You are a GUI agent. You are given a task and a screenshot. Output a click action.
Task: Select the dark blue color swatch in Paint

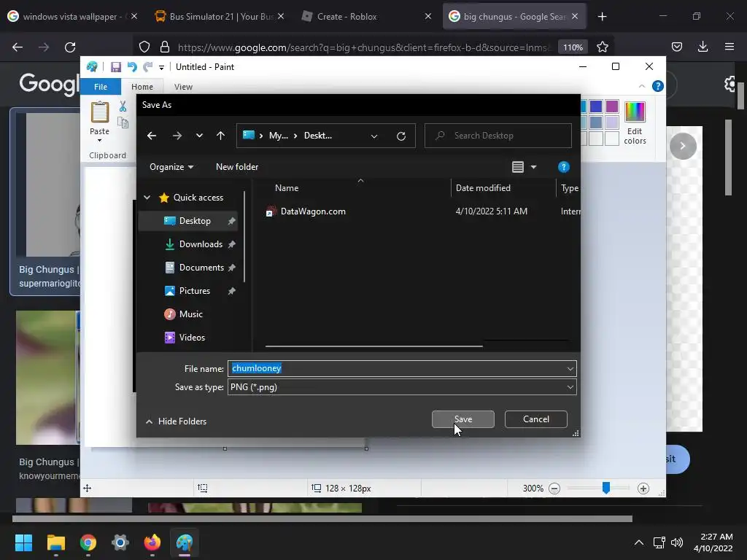[595, 106]
